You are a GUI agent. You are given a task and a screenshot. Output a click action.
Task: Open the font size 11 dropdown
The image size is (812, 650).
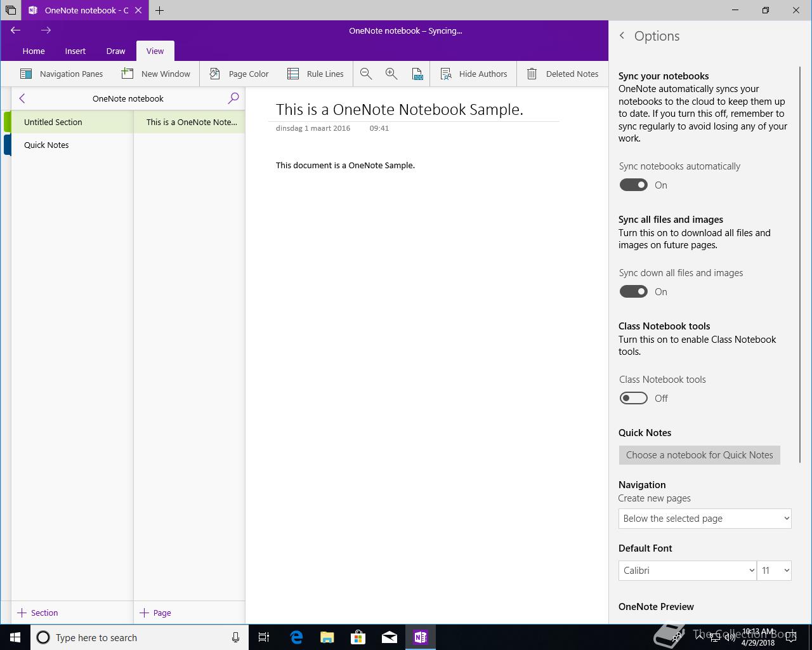pyautogui.click(x=774, y=571)
